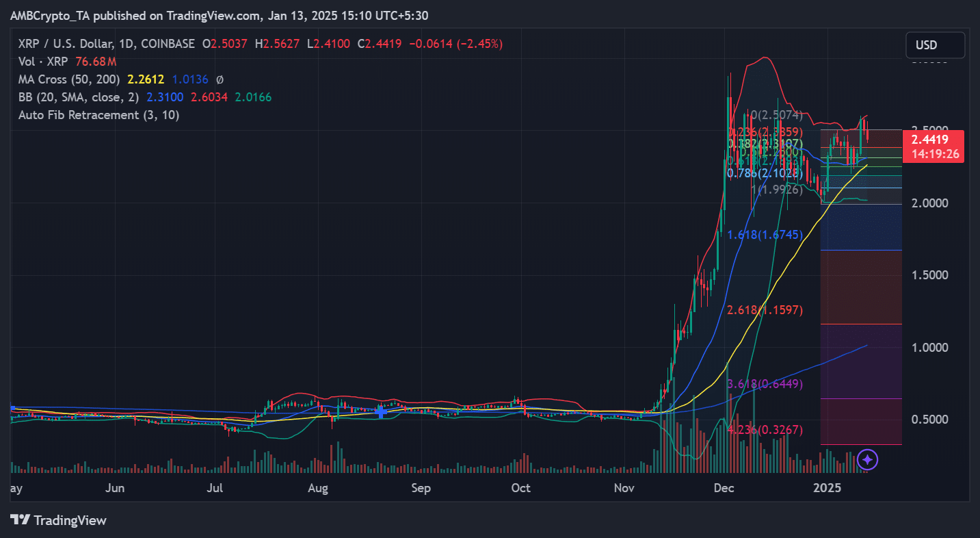
Task: Click the 2.4419 current price label on the axis
Action: click(930, 140)
